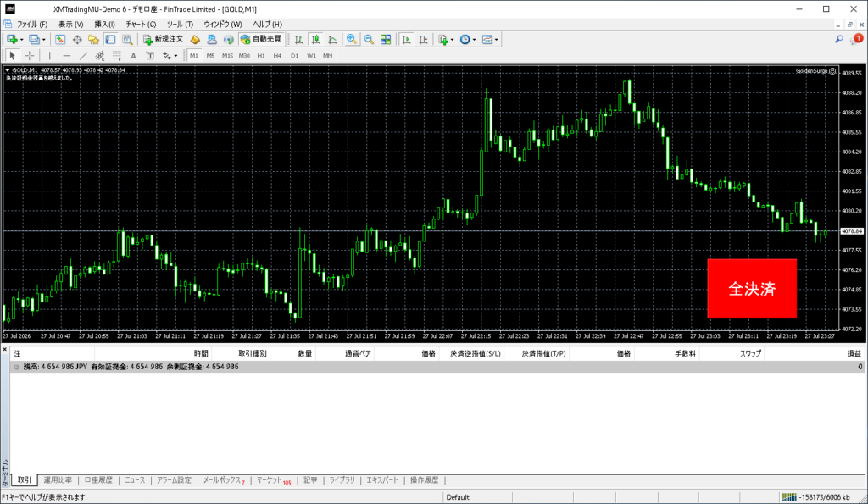Expand the new chart dropdown arrow
The height and width of the screenshot is (504, 868).
21,40
